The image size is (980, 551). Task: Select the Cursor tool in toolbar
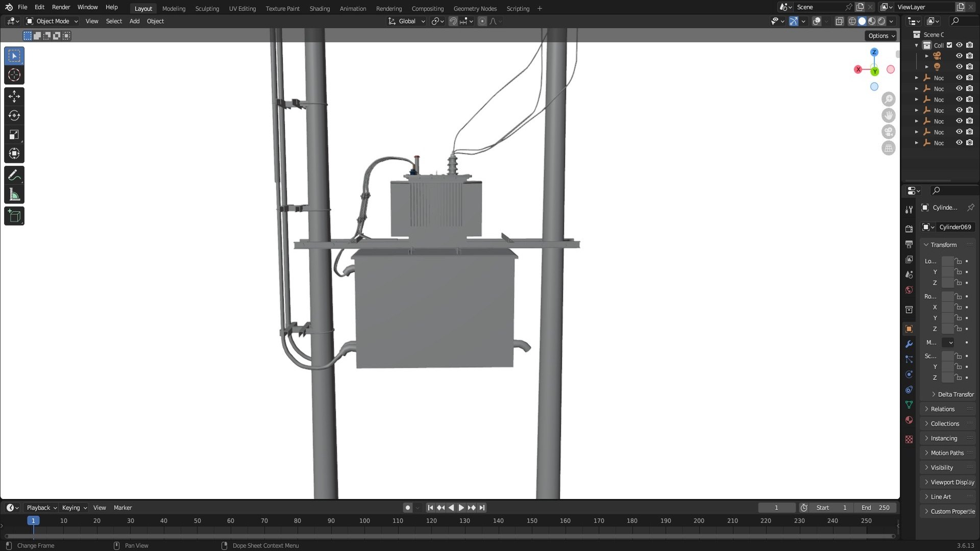[x=14, y=75]
